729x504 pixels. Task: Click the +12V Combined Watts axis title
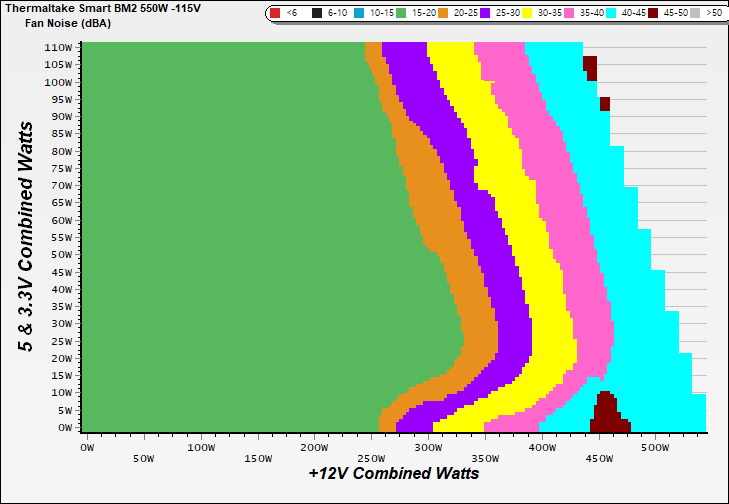393,473
